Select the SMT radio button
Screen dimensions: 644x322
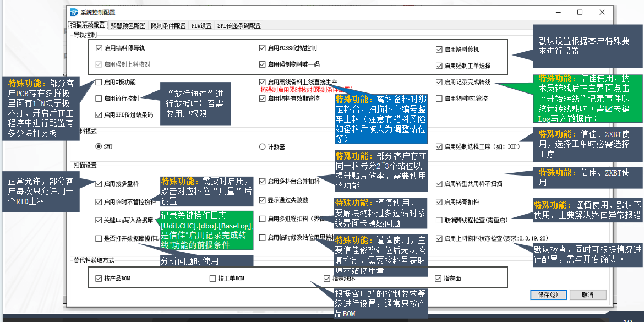point(99,146)
